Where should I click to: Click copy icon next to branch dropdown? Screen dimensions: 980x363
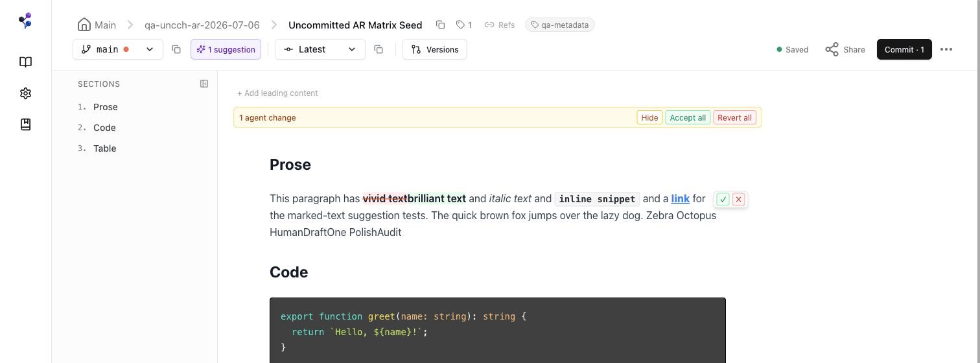tap(176, 49)
